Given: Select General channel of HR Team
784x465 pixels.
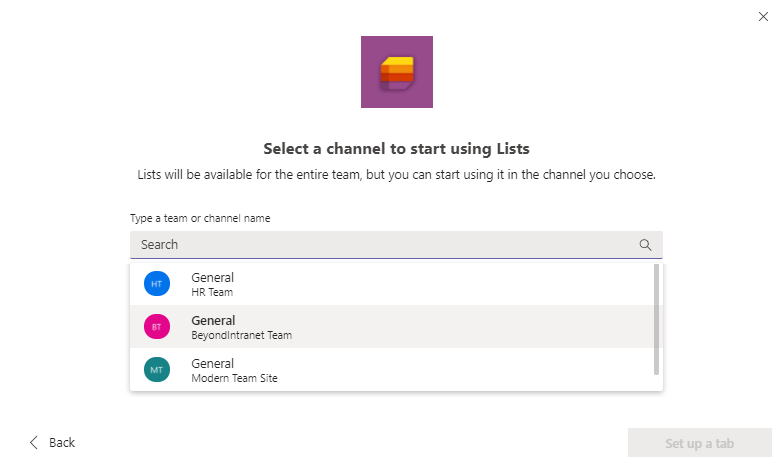Looking at the screenshot, I should (x=213, y=277).
